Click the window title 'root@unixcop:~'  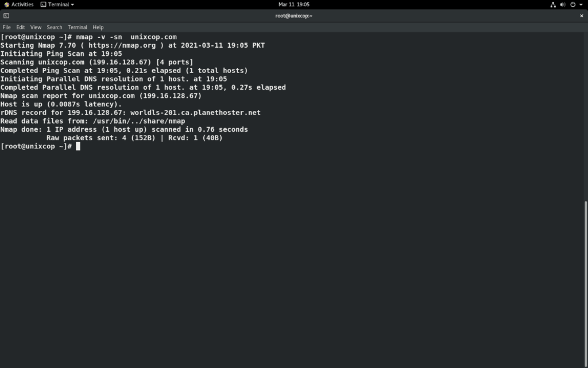pos(293,16)
